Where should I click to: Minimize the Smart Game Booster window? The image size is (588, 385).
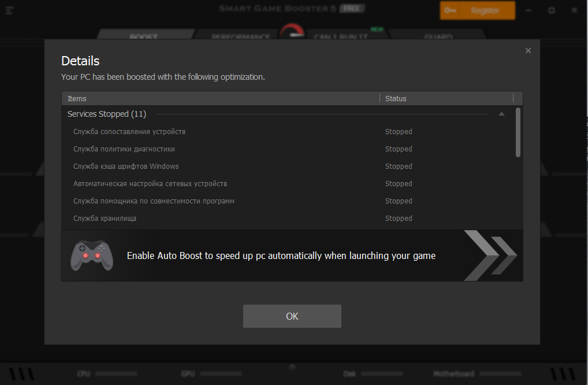(529, 10)
